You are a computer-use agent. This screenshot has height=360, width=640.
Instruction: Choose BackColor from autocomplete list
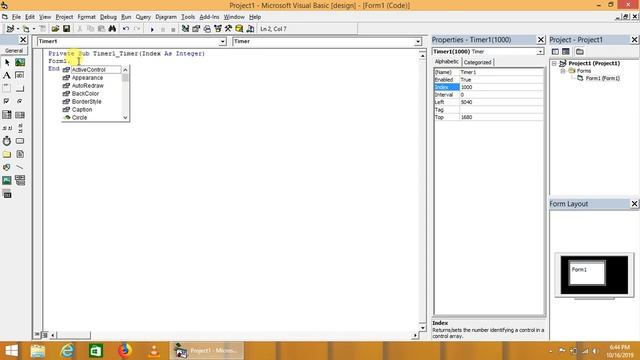85,93
